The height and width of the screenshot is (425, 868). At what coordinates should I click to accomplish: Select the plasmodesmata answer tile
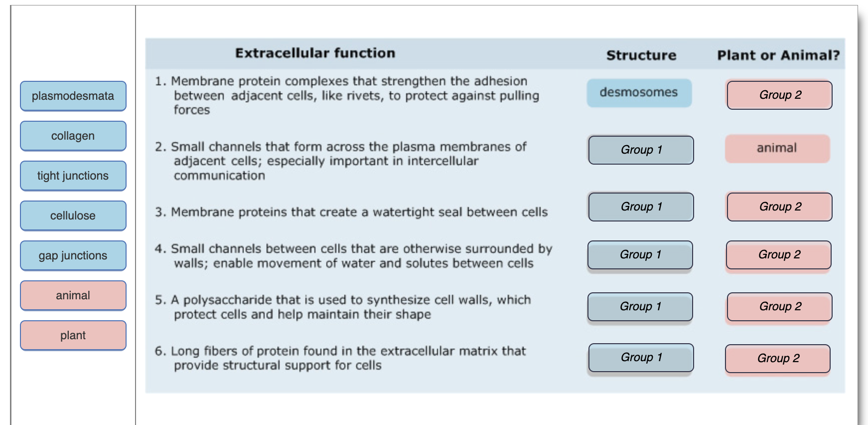73,96
